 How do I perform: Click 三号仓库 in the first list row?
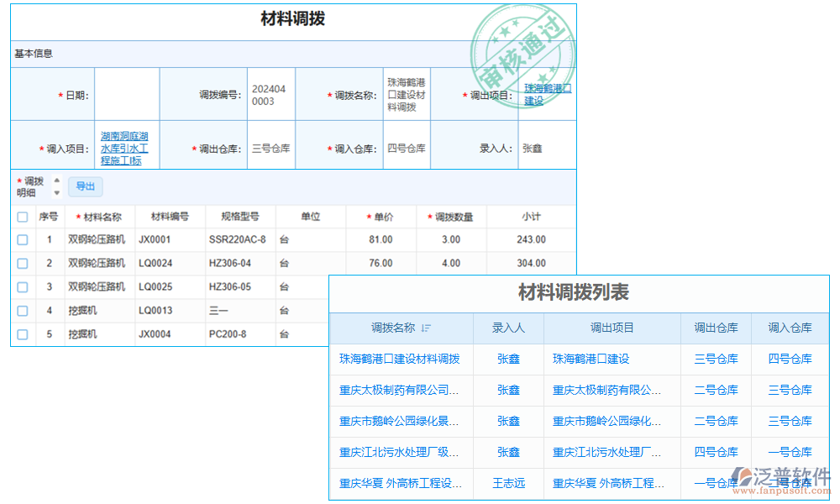coord(715,359)
